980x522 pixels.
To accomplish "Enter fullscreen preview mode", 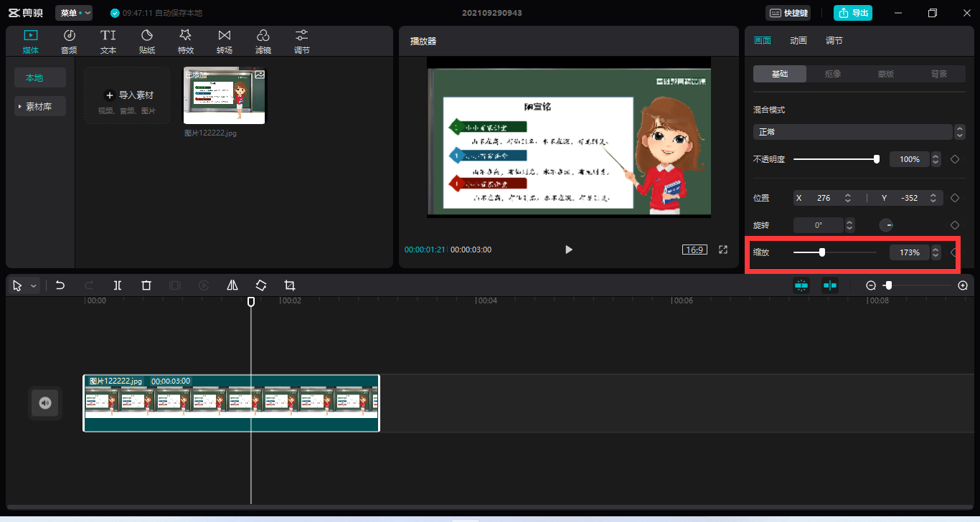I will click(x=723, y=250).
